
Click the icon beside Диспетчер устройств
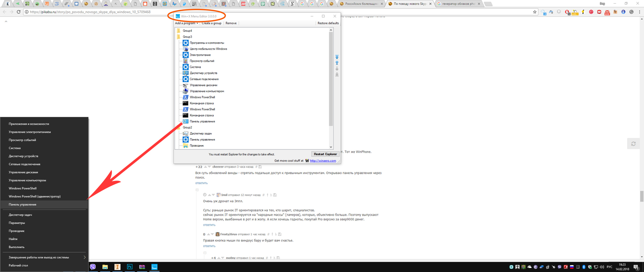[186, 73]
